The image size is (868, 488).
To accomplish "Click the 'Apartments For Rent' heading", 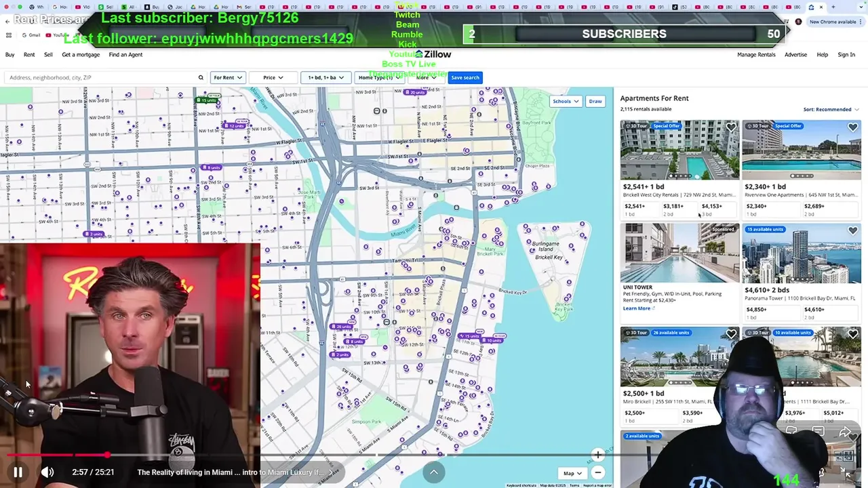I will (x=654, y=98).
